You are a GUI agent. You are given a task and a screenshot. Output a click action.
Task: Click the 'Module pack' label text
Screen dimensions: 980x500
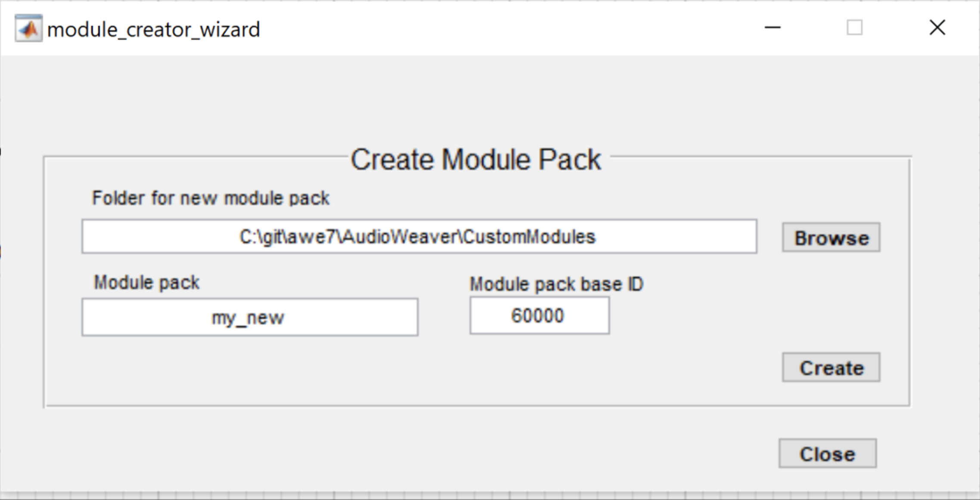(x=146, y=283)
